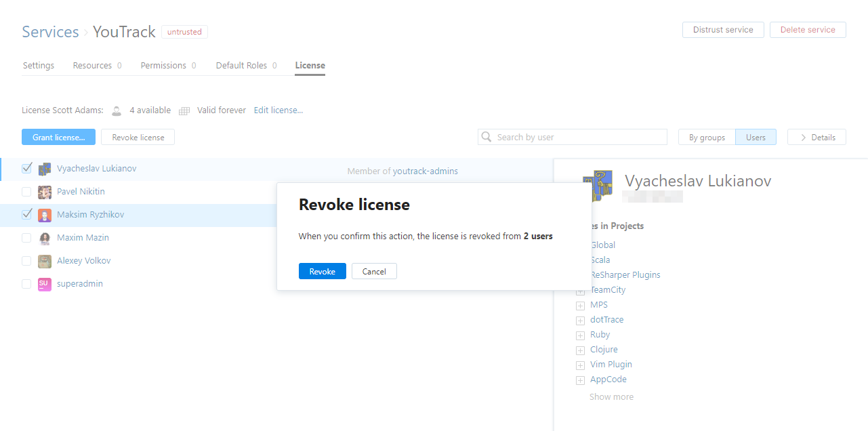This screenshot has width=868, height=431.
Task: Open the Resources tab
Action: pyautogui.click(x=98, y=66)
